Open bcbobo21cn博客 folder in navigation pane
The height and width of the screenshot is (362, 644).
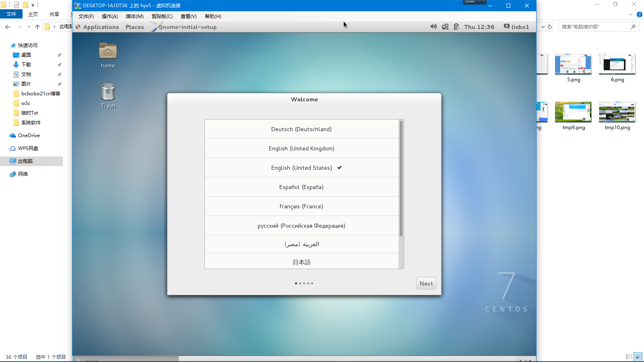40,94
